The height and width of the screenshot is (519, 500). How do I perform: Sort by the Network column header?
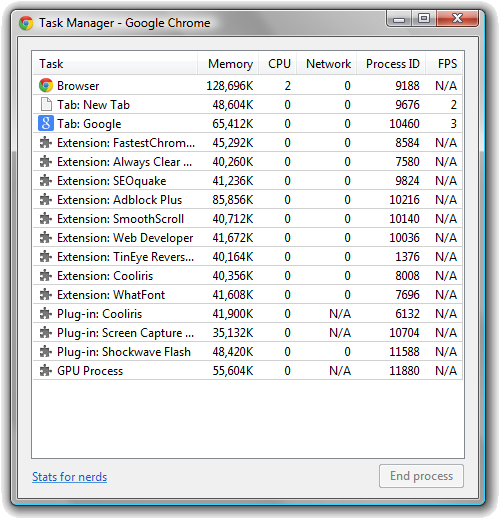point(327,63)
